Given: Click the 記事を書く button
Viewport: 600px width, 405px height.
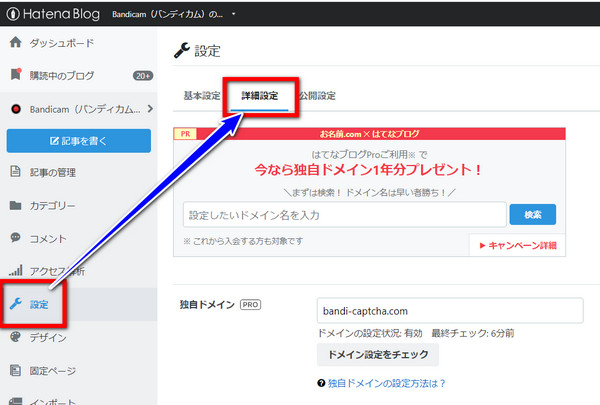Looking at the screenshot, I should tap(79, 141).
